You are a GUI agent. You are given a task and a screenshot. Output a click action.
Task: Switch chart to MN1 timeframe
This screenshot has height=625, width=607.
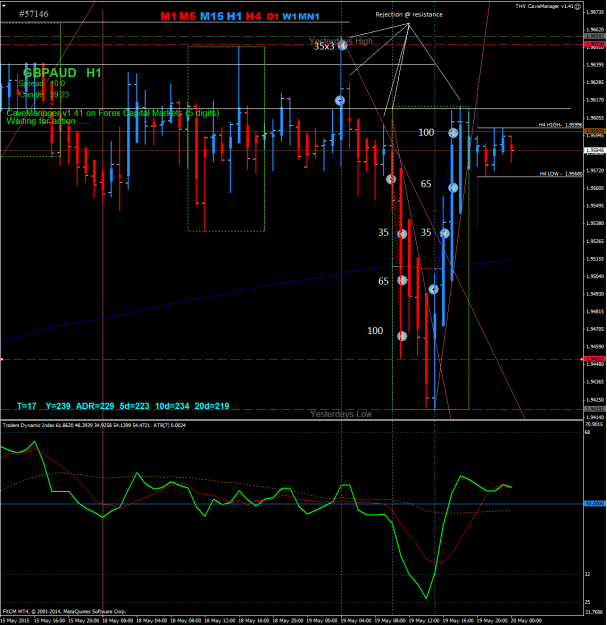[309, 17]
